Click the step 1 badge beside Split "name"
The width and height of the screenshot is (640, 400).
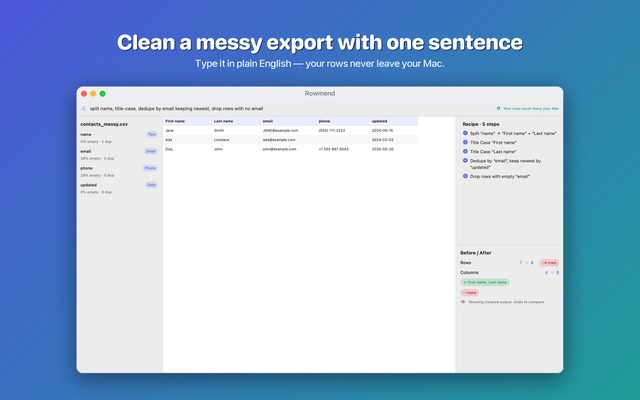[465, 133]
